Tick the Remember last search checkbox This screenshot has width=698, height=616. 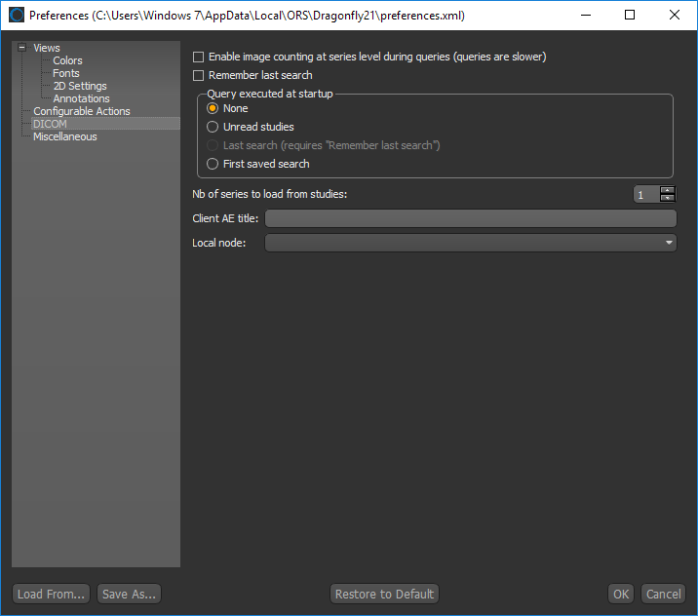point(199,75)
